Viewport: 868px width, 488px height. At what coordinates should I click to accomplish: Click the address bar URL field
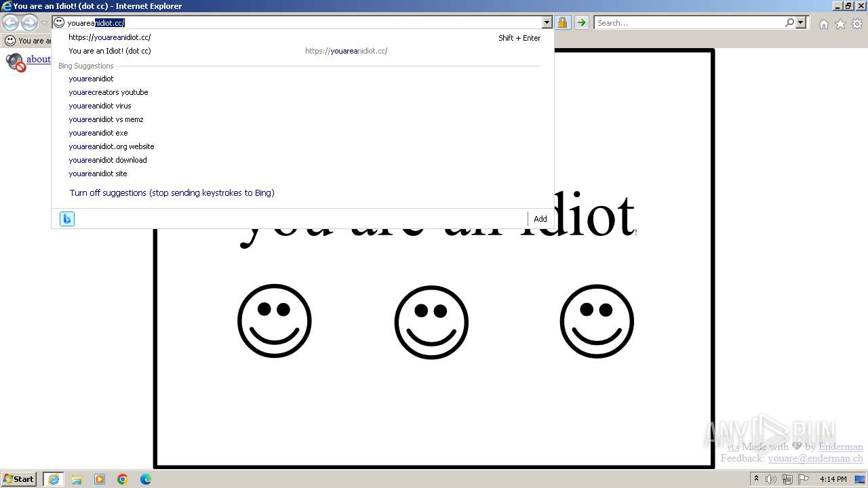click(304, 23)
